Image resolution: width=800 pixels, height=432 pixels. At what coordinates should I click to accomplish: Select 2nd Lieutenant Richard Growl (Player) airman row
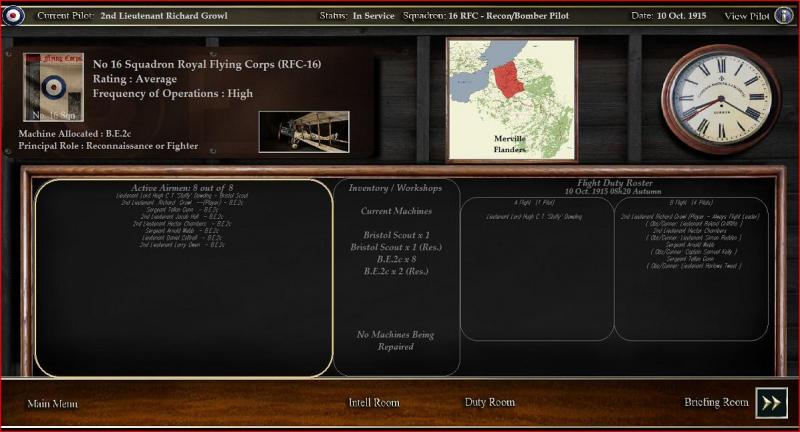pos(182,202)
